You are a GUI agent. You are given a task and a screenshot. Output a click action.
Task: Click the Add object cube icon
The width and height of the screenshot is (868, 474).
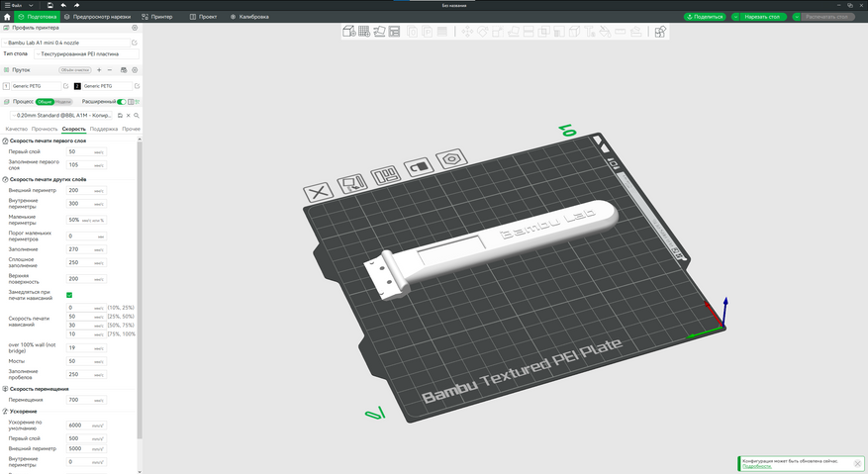click(x=349, y=32)
